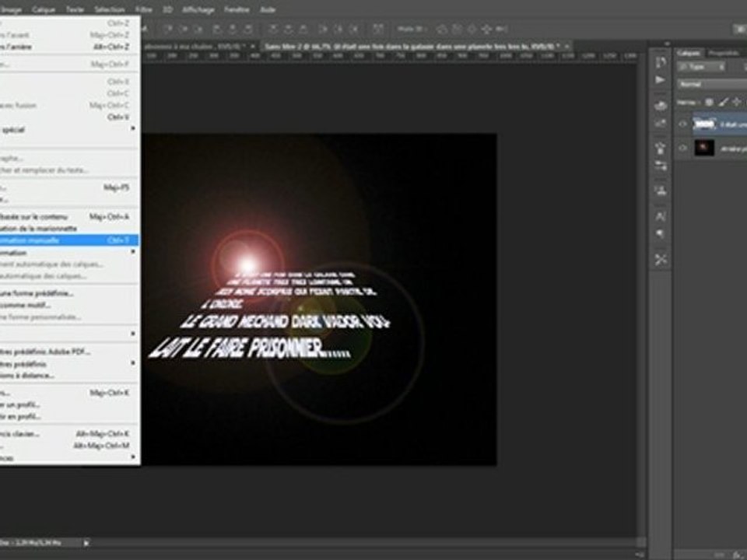Expand Paramètres prédéfinis submenu
747x560 pixels.
click(133, 363)
